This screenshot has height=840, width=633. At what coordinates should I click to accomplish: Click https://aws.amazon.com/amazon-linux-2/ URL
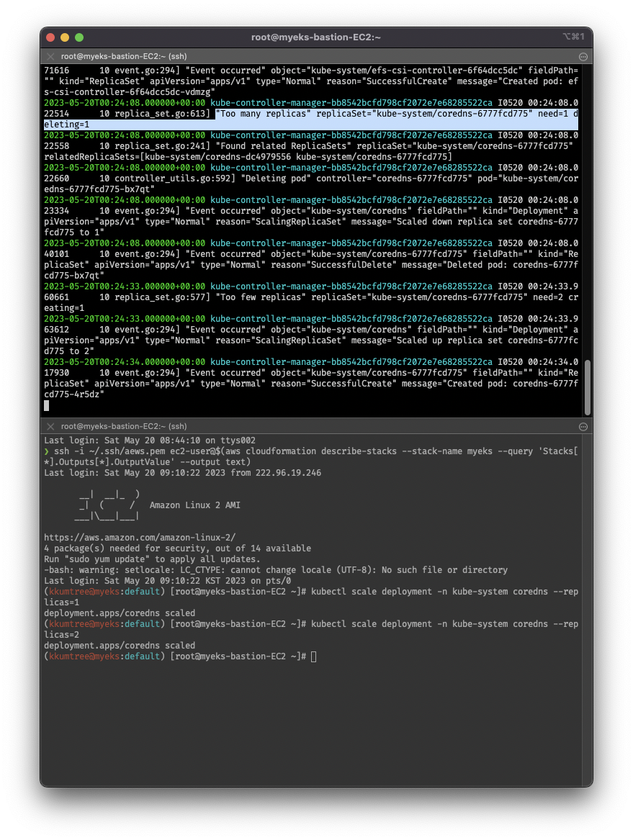pos(140,537)
